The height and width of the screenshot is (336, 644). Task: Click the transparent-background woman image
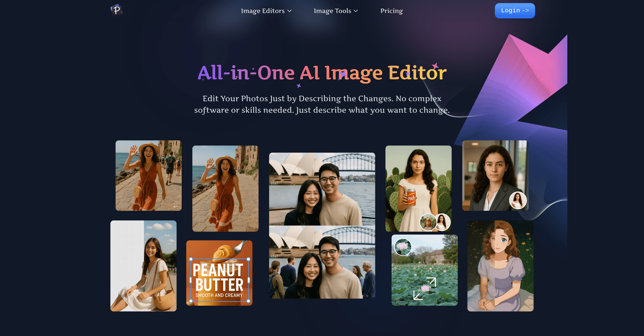pyautogui.click(x=144, y=266)
